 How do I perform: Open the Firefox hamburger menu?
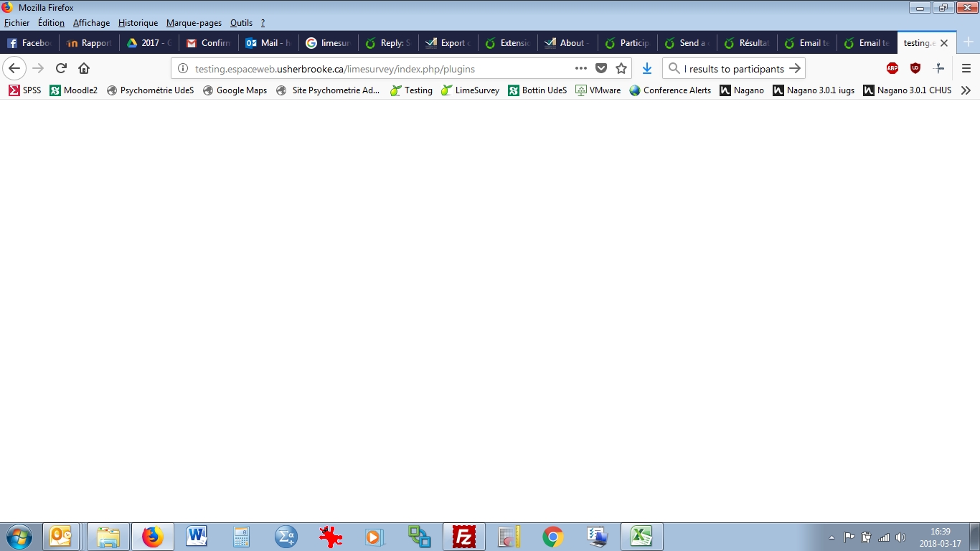pyautogui.click(x=966, y=68)
